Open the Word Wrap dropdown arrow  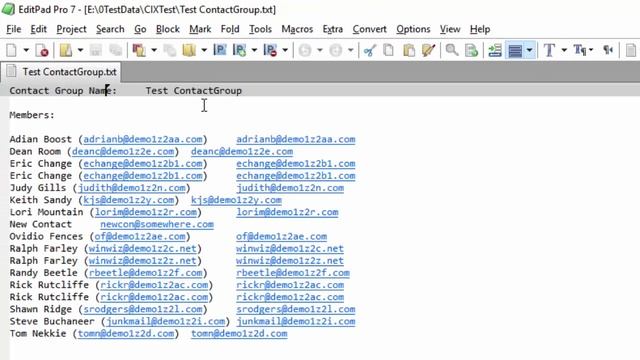(529, 51)
